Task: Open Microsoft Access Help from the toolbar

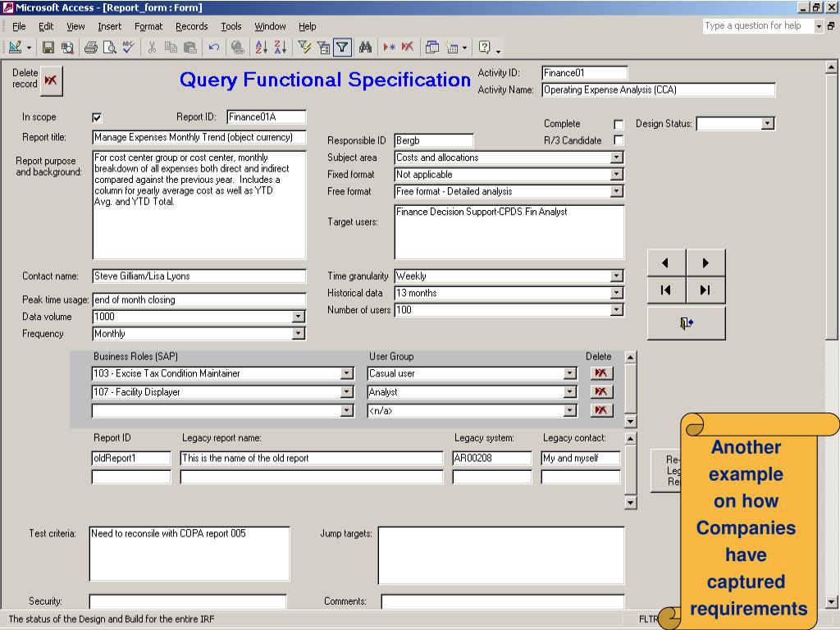Action: (484, 48)
